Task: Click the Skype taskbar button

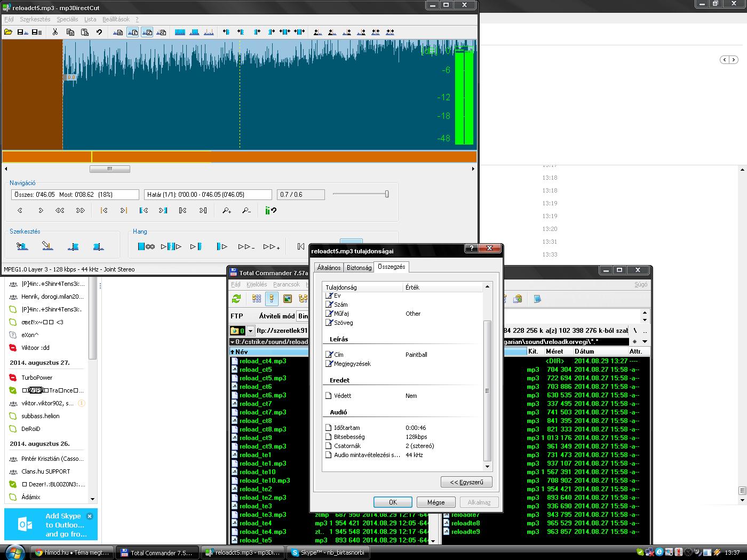Action: click(x=329, y=553)
